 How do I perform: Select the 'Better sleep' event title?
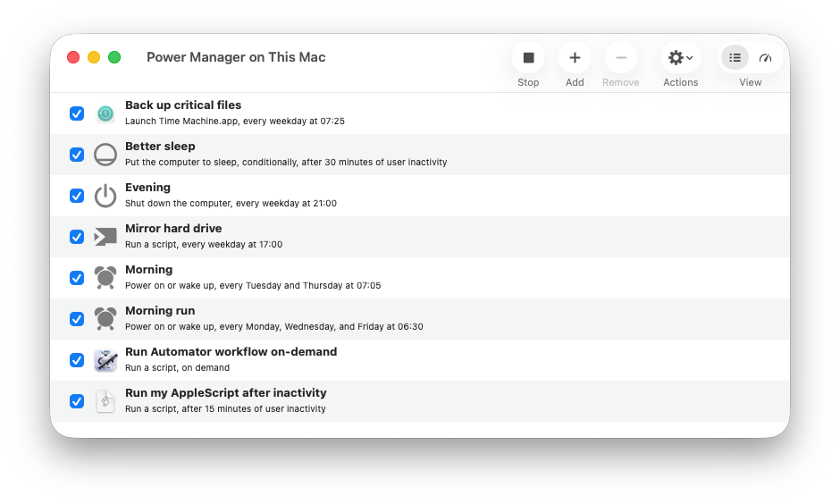(160, 147)
